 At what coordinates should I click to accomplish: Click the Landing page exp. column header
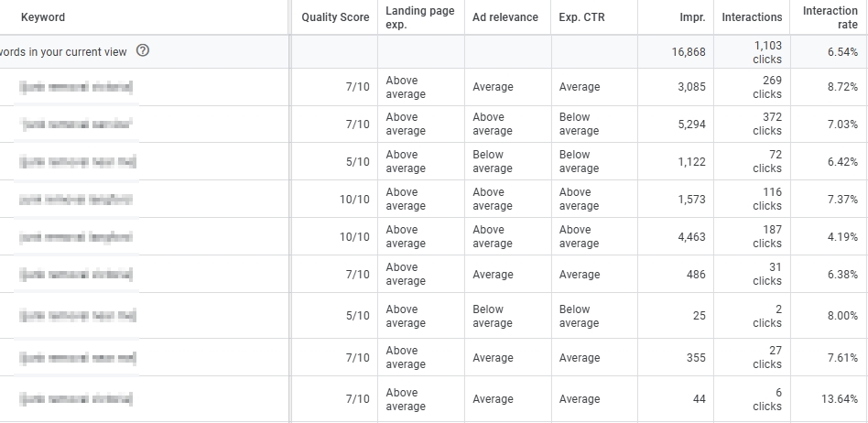coord(420,17)
